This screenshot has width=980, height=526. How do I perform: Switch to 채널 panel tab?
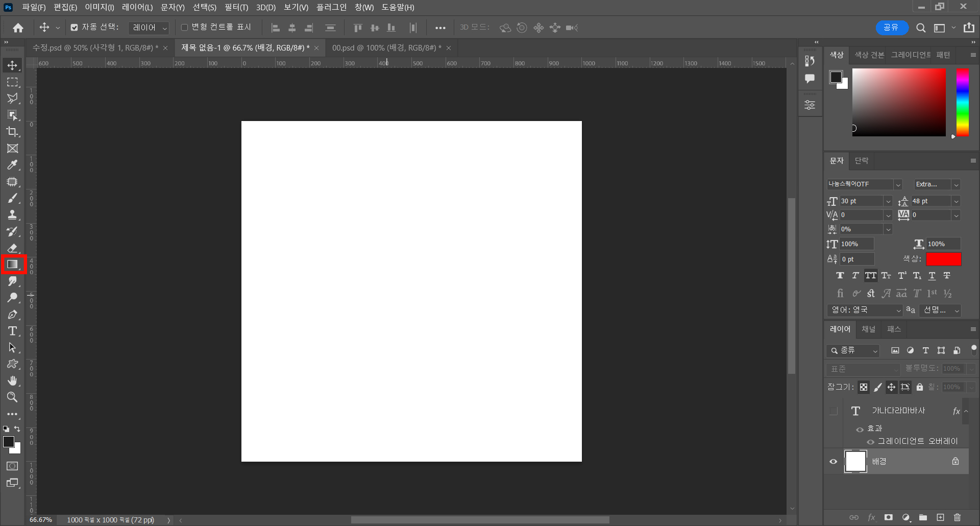coord(868,329)
